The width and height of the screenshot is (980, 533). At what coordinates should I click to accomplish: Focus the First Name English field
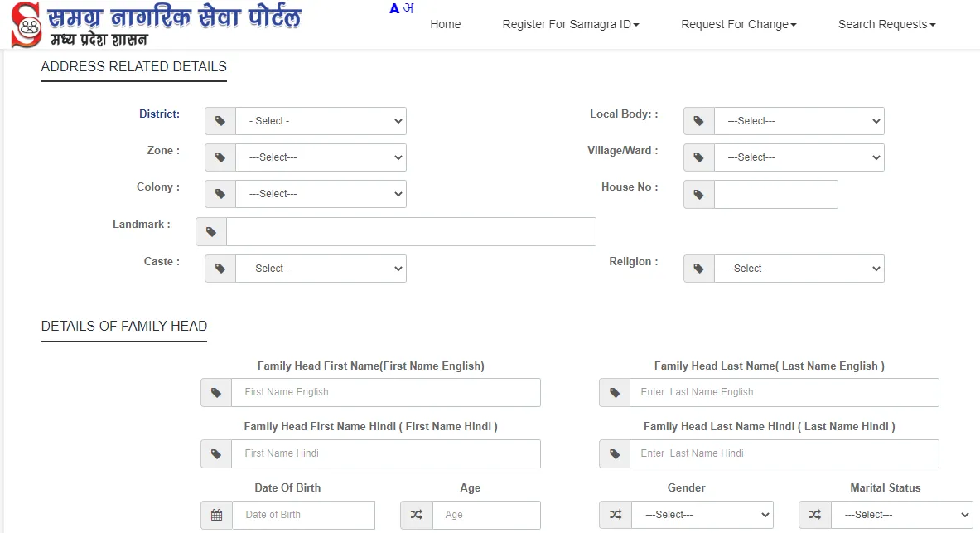tap(386, 392)
